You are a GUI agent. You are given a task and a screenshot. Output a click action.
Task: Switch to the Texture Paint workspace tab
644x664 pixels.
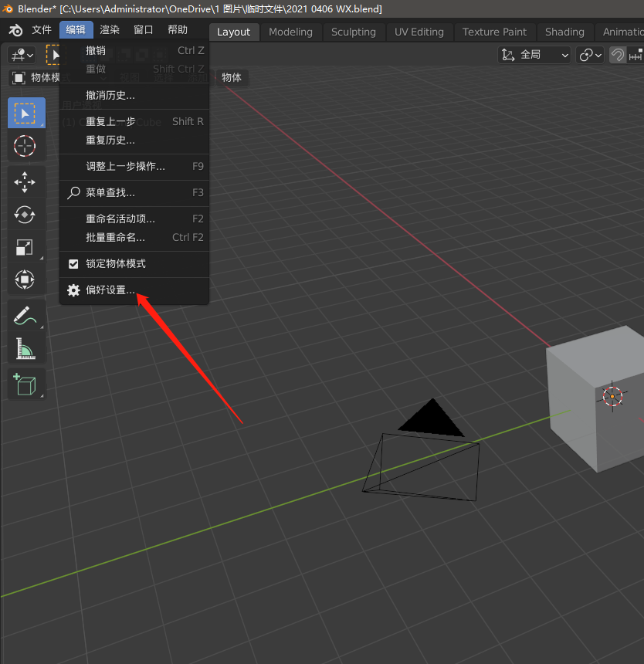point(494,32)
